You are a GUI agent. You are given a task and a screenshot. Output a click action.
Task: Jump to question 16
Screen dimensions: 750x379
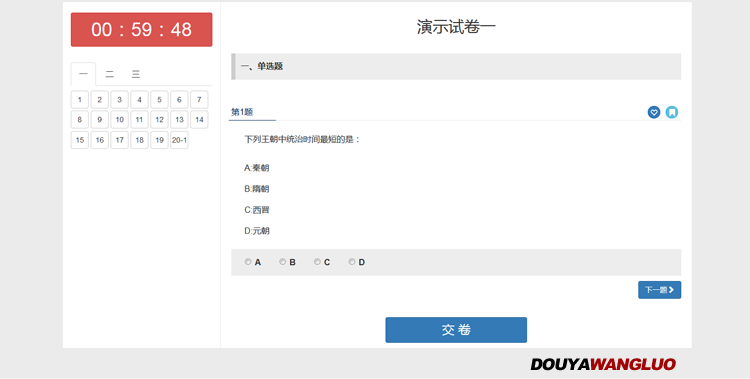click(99, 140)
